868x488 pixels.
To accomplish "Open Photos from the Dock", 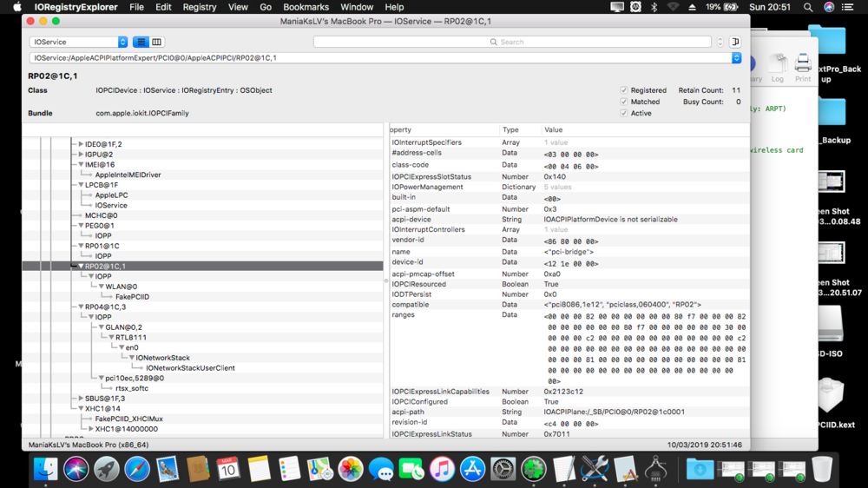I will point(351,469).
